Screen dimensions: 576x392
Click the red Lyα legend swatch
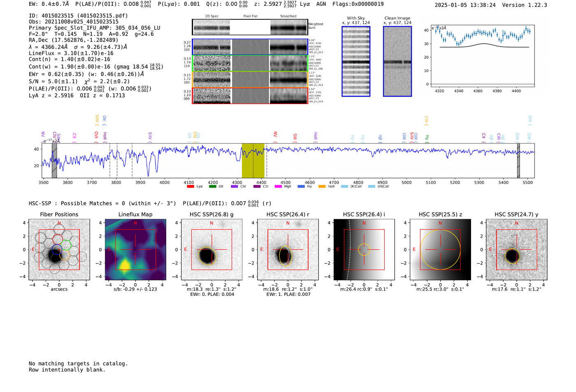point(190,186)
